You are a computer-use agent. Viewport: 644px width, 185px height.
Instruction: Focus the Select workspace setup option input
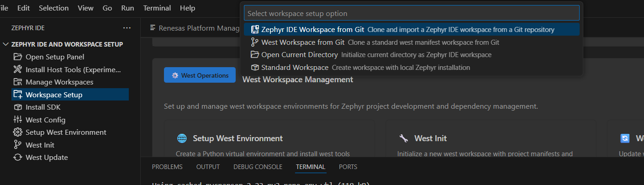412,13
